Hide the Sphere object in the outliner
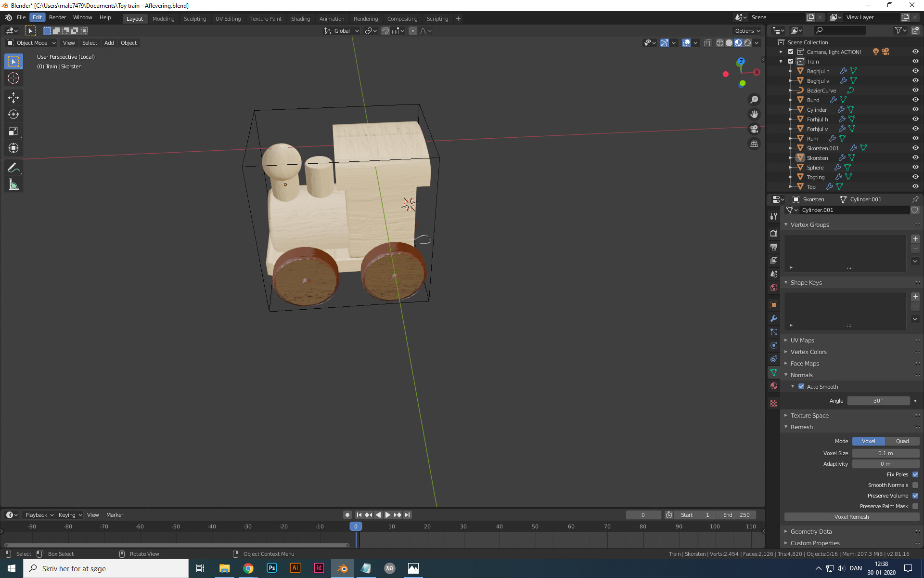924x578 pixels. coord(915,167)
